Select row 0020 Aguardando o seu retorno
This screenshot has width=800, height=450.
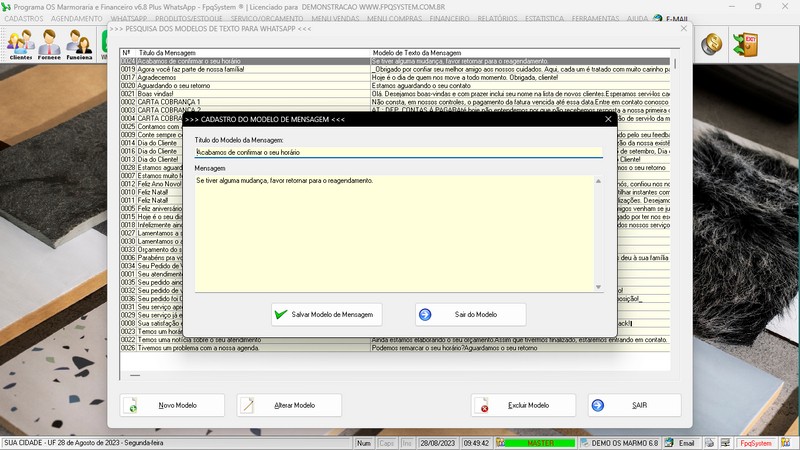[395, 86]
